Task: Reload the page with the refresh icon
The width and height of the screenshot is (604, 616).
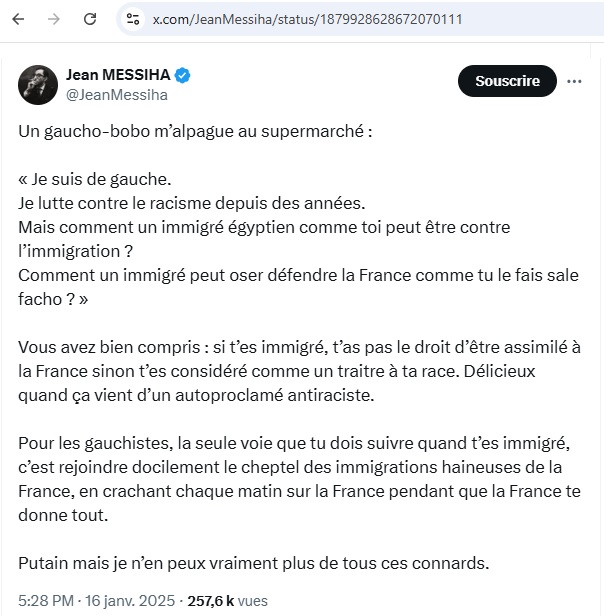Action: click(90, 19)
